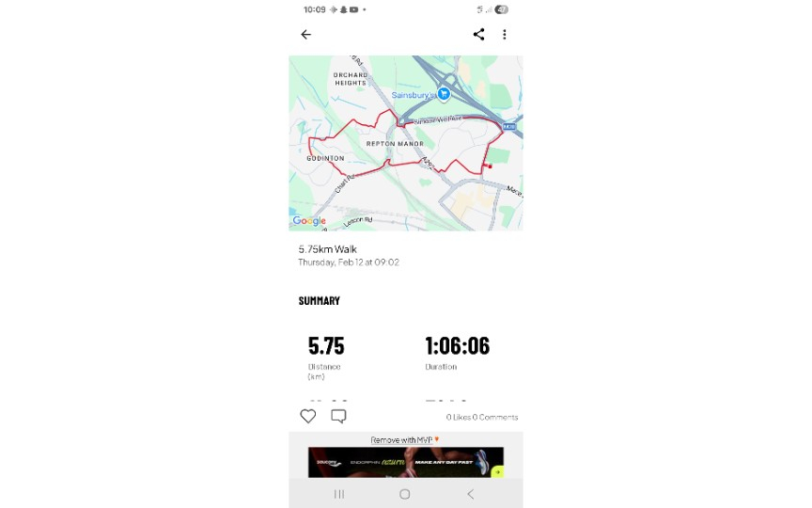Tap the back arrow at top left

(305, 35)
